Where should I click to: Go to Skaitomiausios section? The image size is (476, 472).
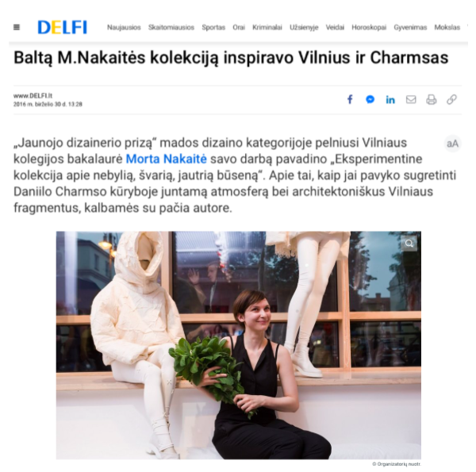click(171, 27)
